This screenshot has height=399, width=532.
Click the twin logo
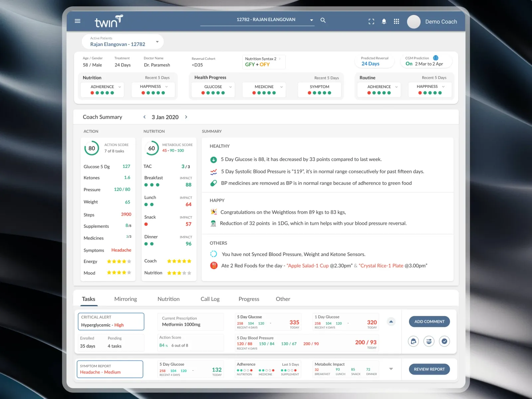pos(109,21)
